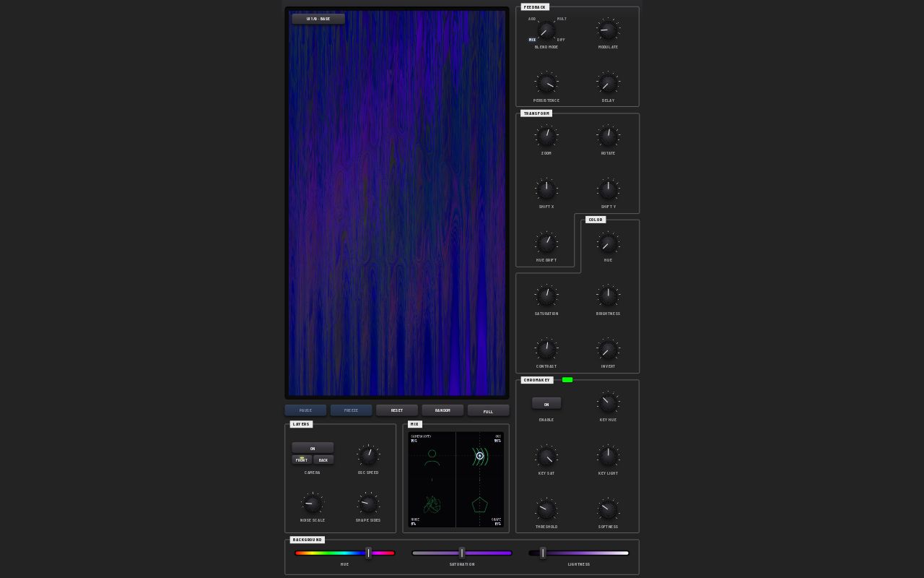The image size is (924, 578).
Task: Click the Key Light knob
Action: (609, 457)
